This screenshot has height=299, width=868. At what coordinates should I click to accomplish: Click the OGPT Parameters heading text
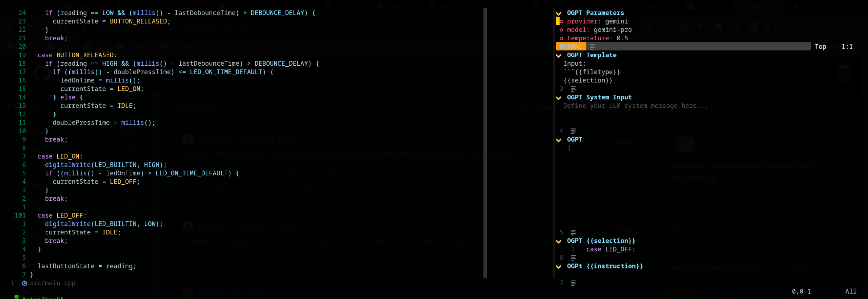coord(595,13)
